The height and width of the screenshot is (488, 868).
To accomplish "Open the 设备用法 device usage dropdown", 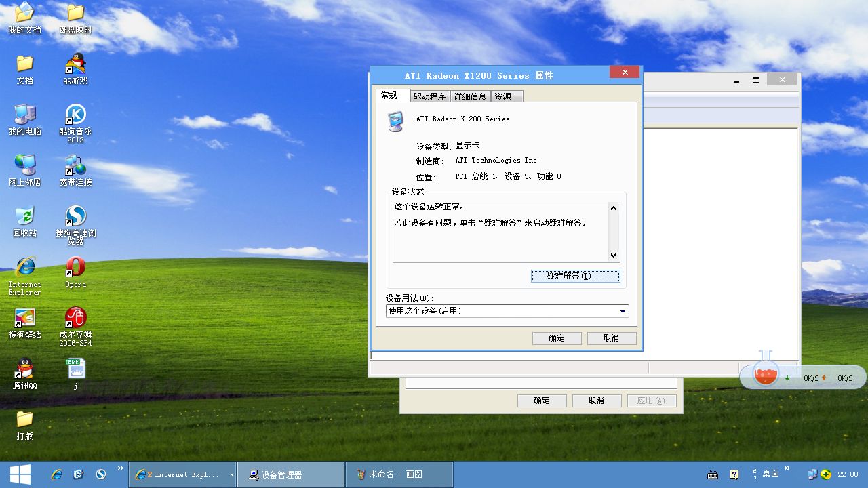I will pos(622,310).
